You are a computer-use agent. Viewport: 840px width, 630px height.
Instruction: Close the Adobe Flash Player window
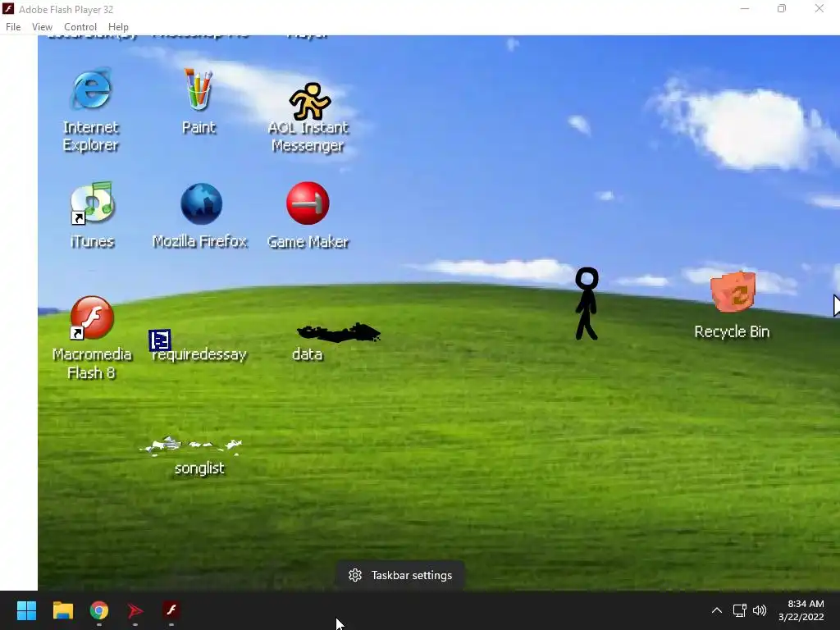pyautogui.click(x=819, y=8)
